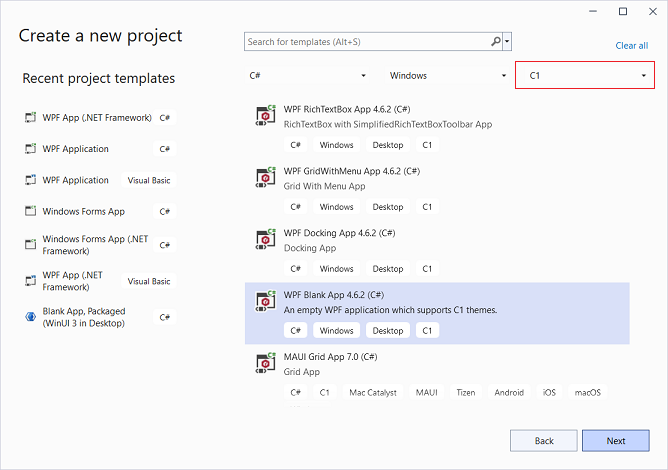Viewport: 668px width, 470px height.
Task: Click the WPF GridWithMenu App template icon
Action: (x=265, y=178)
